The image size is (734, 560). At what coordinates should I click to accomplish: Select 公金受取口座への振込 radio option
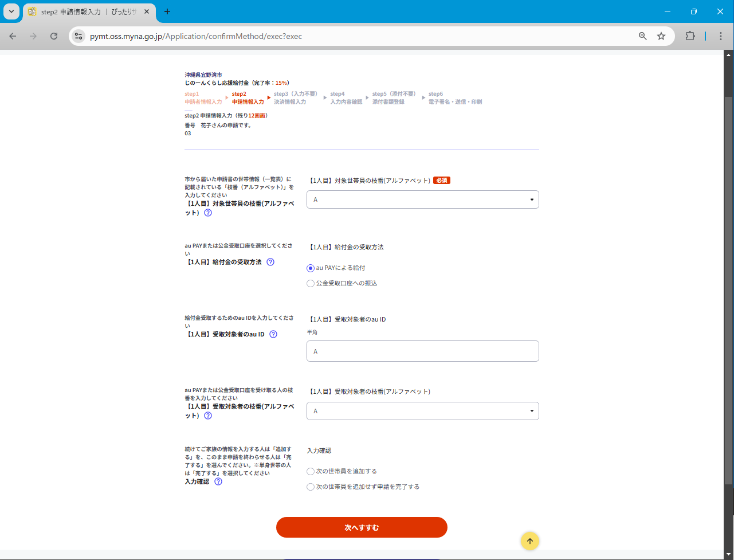point(311,283)
